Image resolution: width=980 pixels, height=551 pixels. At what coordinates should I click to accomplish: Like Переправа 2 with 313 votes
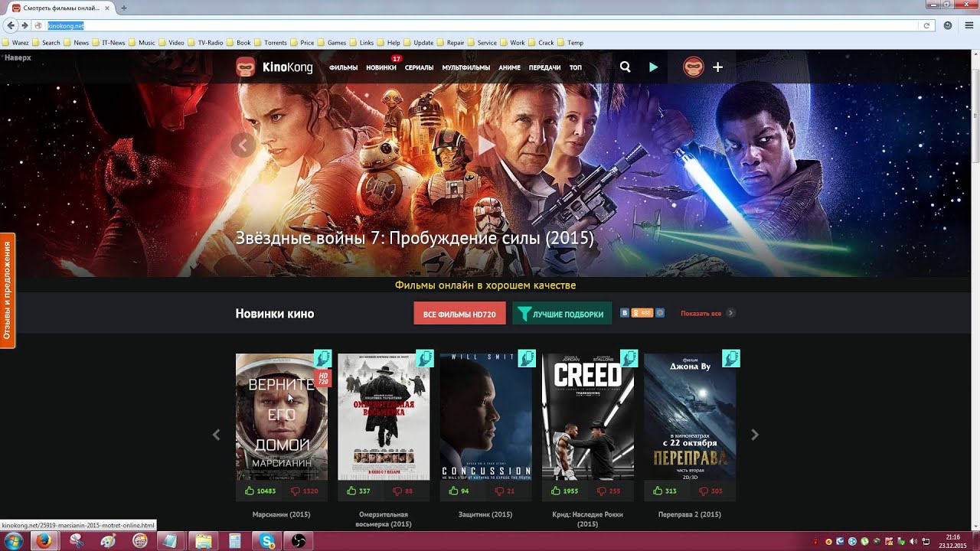(x=665, y=491)
